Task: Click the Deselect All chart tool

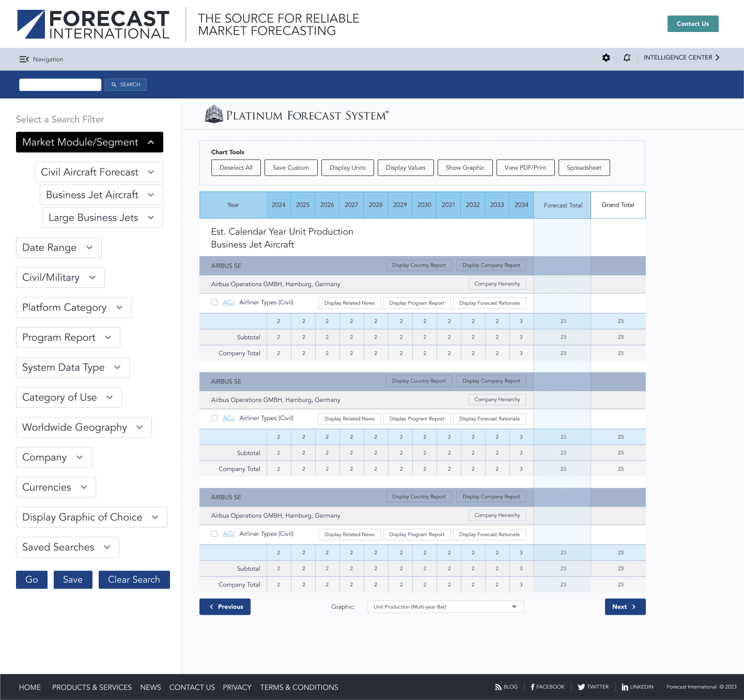Action: 236,168
